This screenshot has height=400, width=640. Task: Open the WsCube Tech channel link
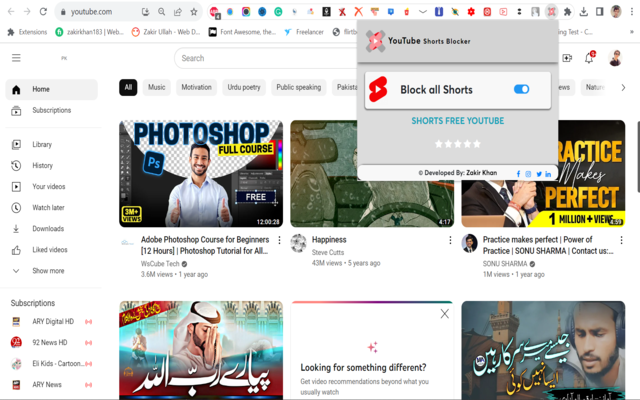tap(160, 264)
